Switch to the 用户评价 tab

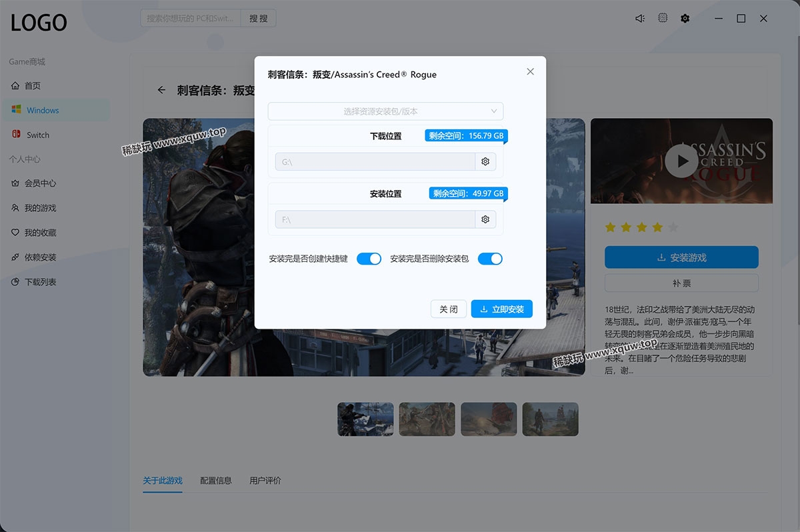[265, 480]
